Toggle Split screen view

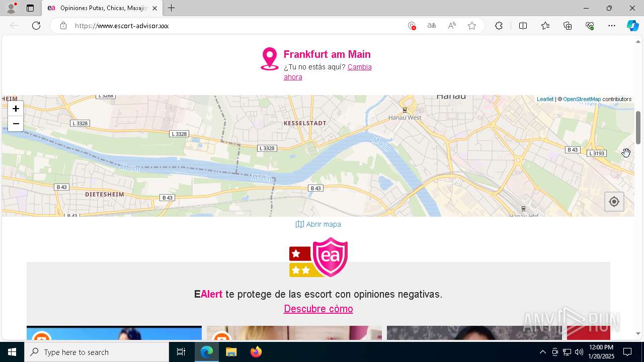(523, 26)
